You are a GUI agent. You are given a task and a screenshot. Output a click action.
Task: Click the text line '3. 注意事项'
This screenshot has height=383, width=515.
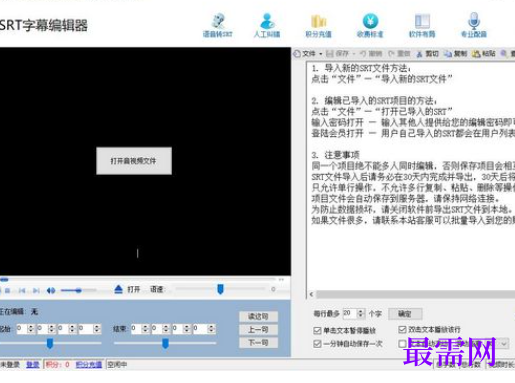336,155
